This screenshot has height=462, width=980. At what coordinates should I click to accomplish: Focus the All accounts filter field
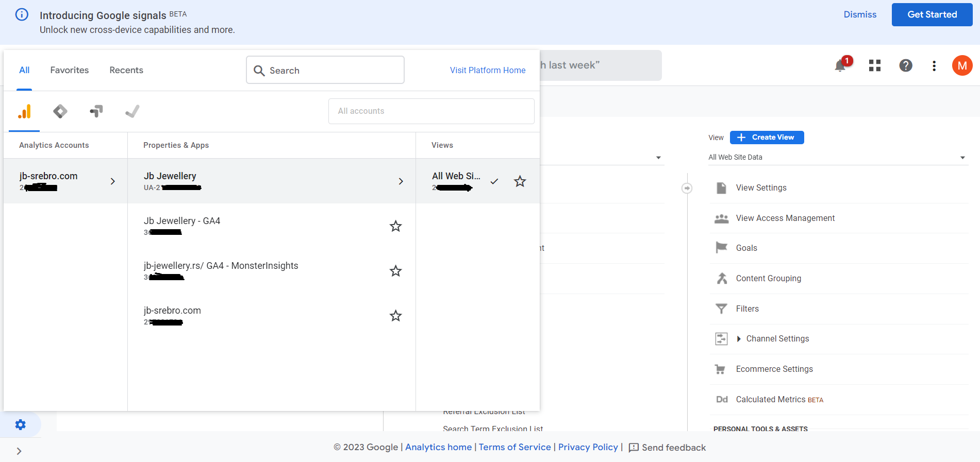[431, 111]
